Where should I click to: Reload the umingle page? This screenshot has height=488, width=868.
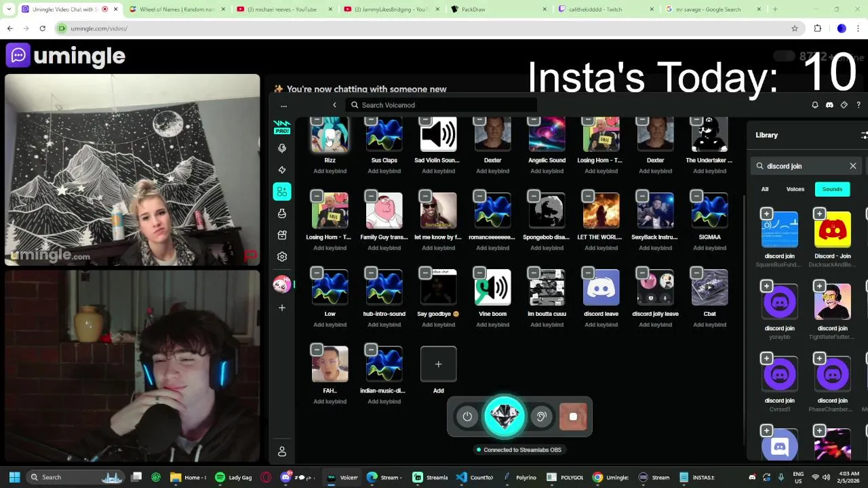[42, 28]
